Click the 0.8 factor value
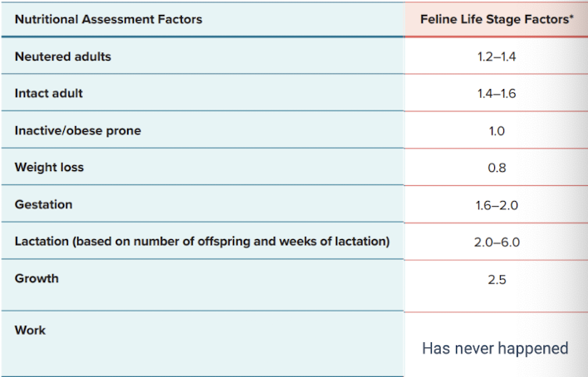This screenshot has height=377, width=588. coord(497,168)
